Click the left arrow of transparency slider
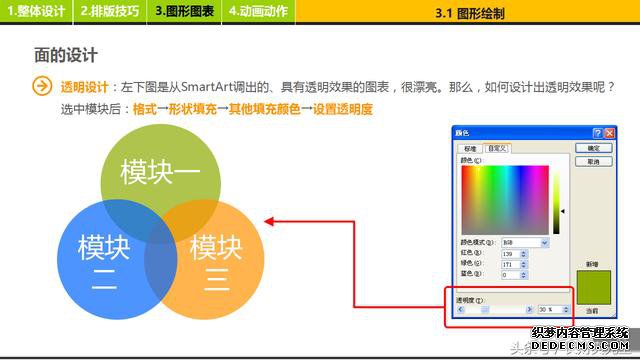Screen dimensions: 640x360 (460, 309)
